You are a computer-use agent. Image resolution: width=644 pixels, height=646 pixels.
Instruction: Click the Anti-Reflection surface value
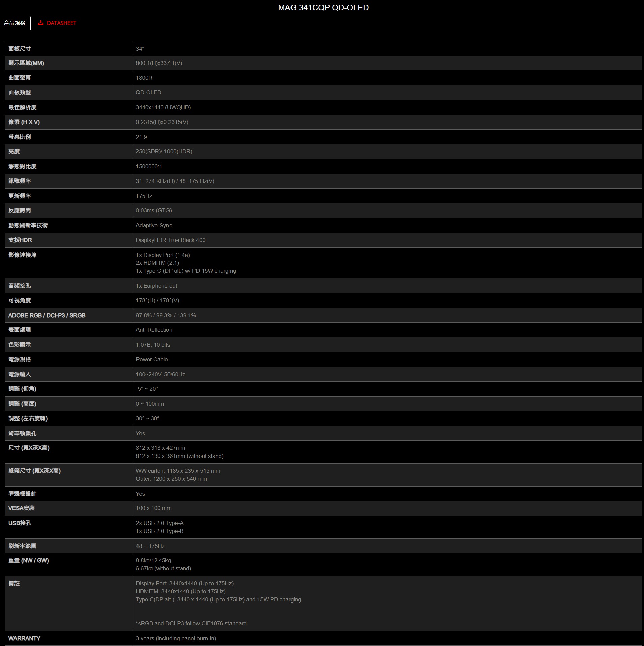coord(154,330)
